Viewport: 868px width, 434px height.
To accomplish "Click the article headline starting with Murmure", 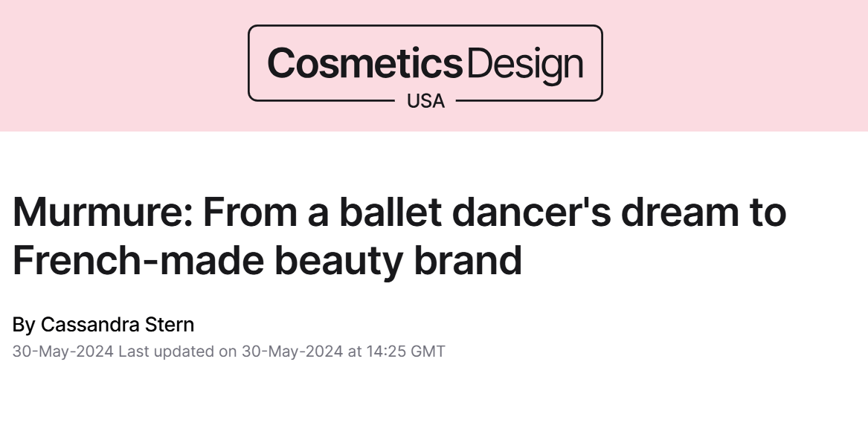I will click(x=399, y=236).
